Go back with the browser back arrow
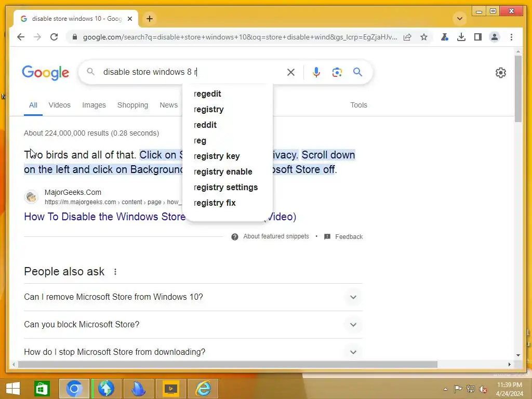 click(21, 37)
